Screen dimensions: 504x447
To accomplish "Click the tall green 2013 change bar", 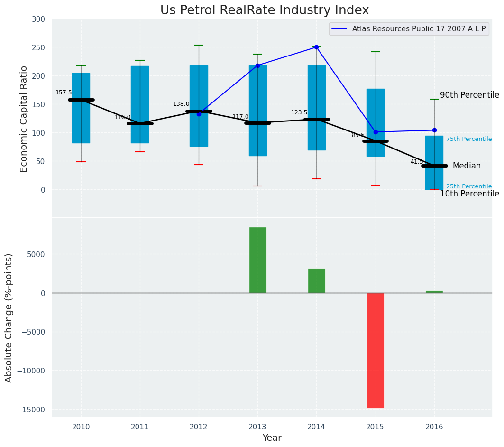I will tap(257, 260).
